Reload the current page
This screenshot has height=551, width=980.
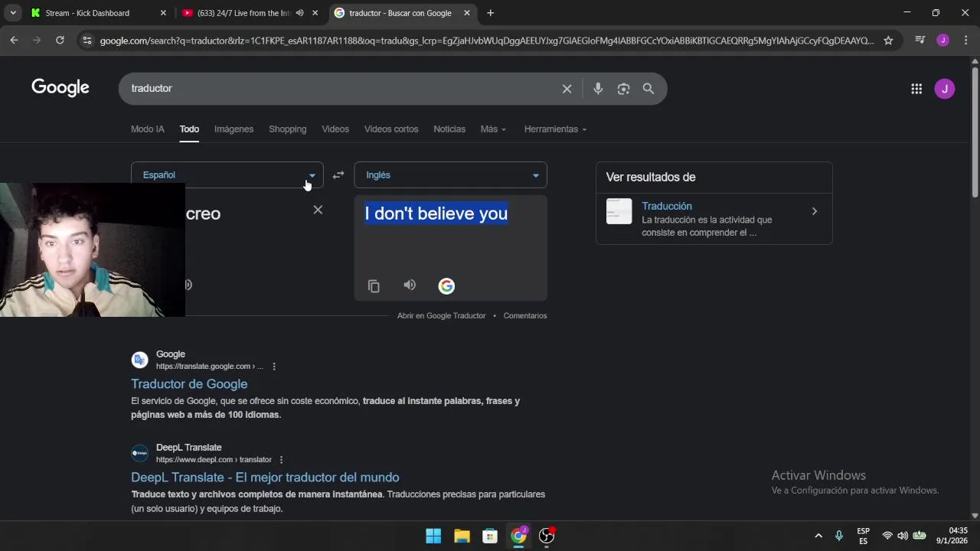point(60,41)
